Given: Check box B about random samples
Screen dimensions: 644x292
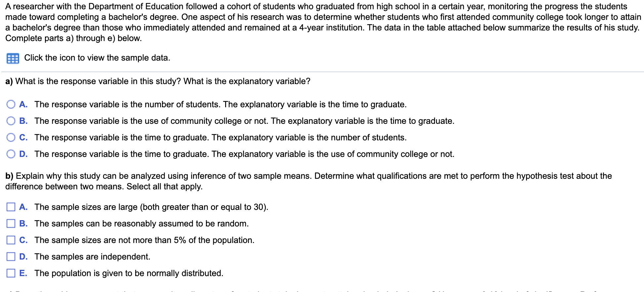Looking at the screenshot, I should pos(11,223).
